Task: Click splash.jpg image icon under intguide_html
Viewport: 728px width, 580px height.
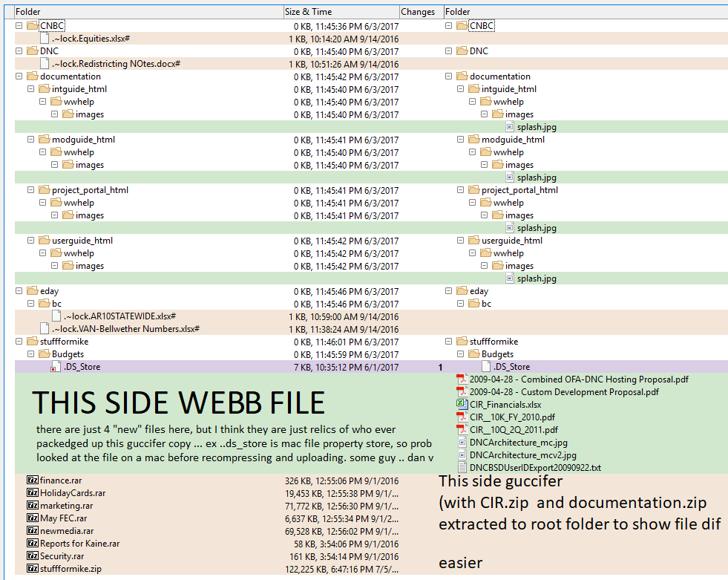Action: tap(510, 126)
